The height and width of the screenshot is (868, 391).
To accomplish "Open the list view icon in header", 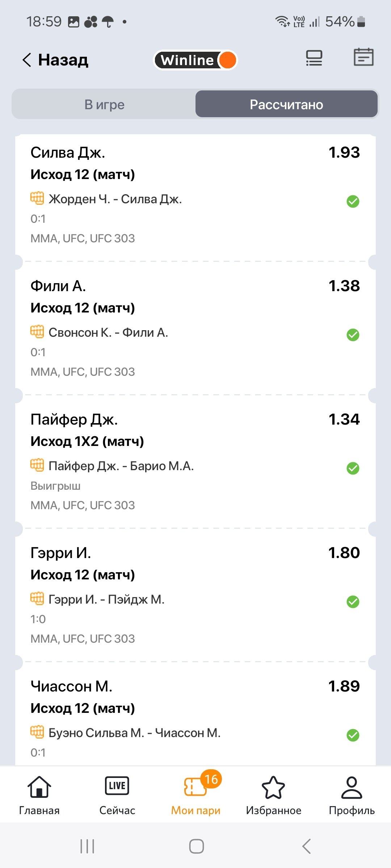I will [314, 58].
